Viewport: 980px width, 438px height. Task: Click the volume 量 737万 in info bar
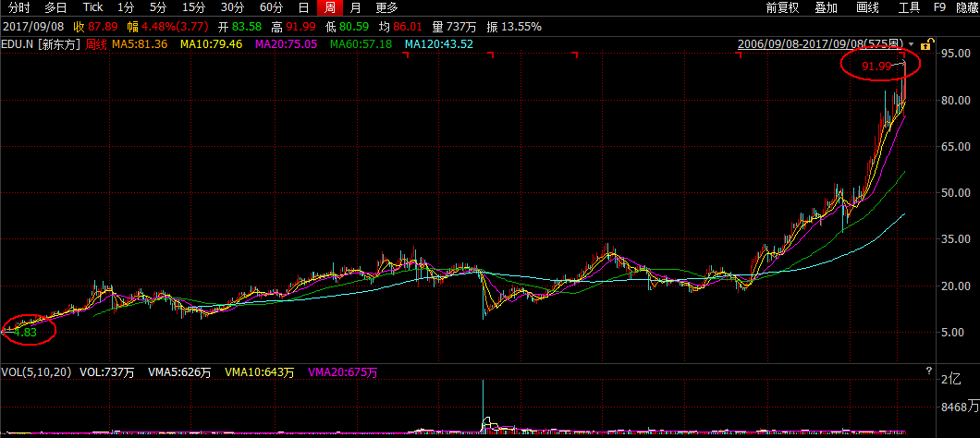click(x=455, y=27)
